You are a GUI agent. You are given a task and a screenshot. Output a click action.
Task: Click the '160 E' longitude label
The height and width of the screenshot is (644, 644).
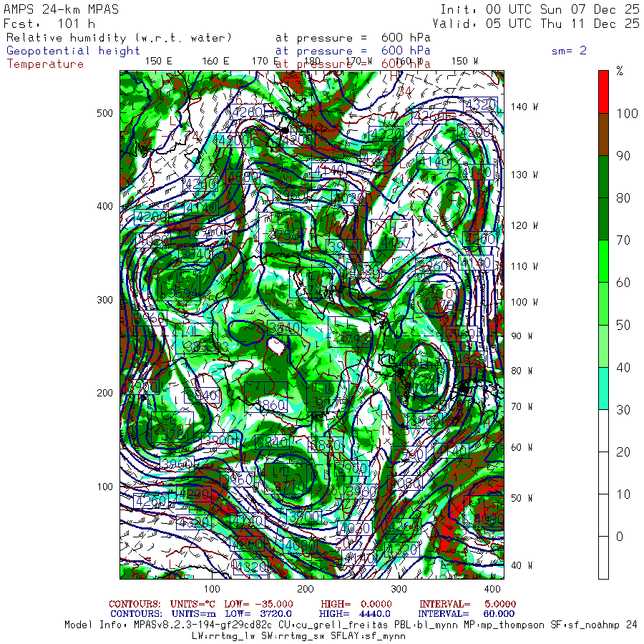215,62
